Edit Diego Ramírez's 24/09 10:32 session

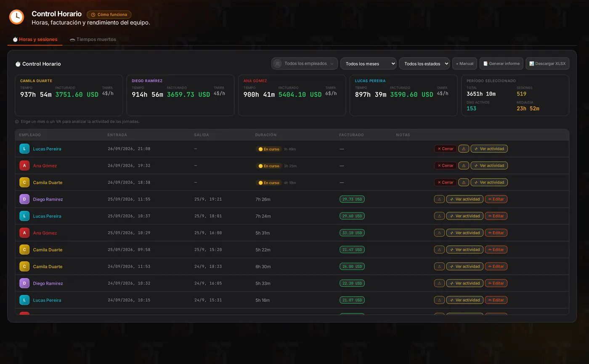[496, 283]
